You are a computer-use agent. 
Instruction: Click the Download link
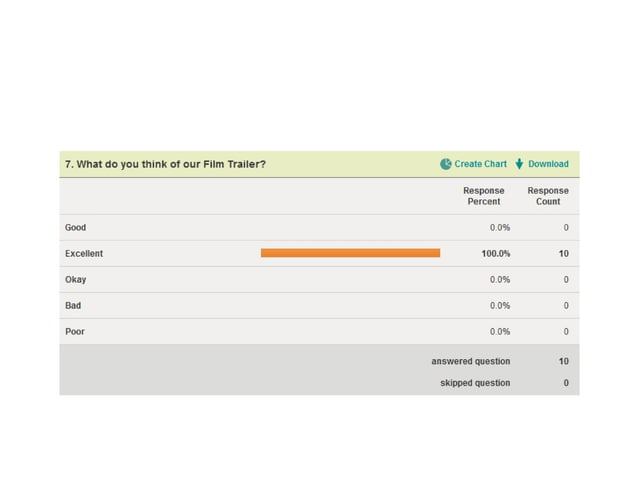[548, 164]
